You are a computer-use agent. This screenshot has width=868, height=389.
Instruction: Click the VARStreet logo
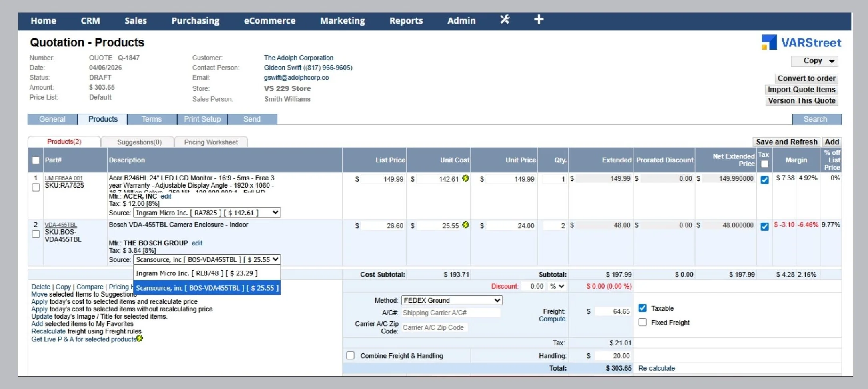click(801, 42)
